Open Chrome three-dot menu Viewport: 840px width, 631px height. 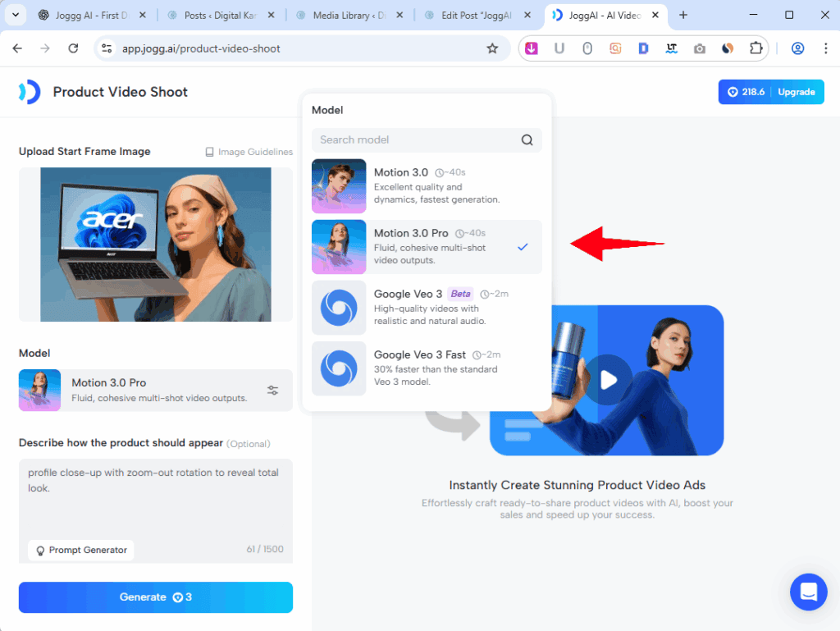pos(824,48)
